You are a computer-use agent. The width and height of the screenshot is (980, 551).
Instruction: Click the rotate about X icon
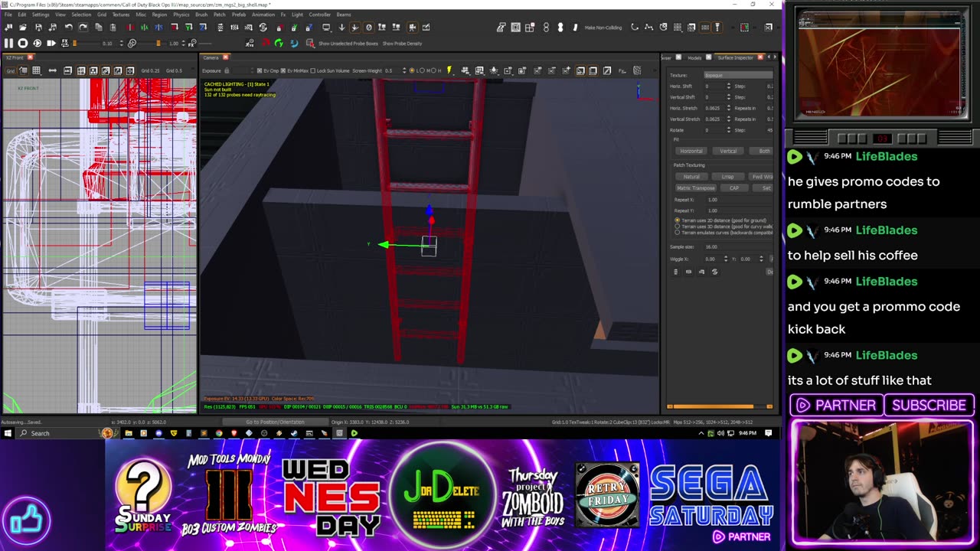pos(175,28)
